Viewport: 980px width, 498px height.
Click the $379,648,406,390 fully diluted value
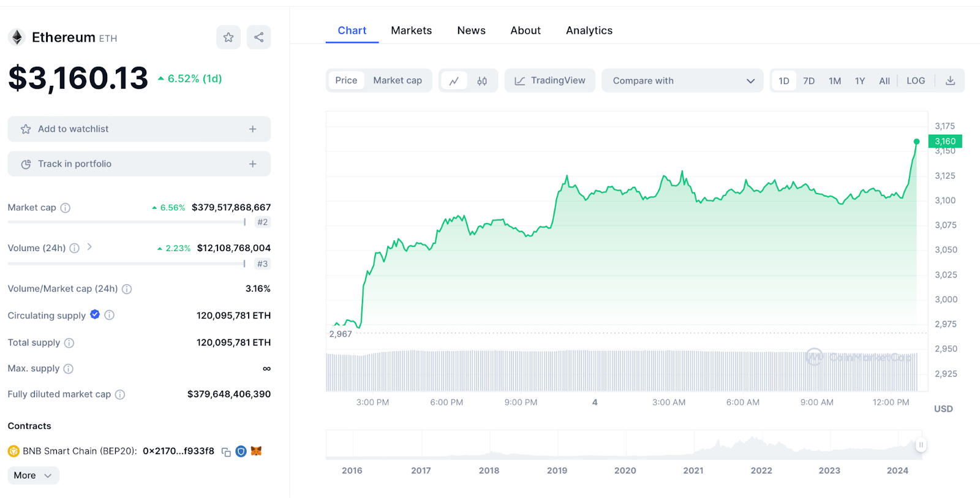click(x=229, y=394)
